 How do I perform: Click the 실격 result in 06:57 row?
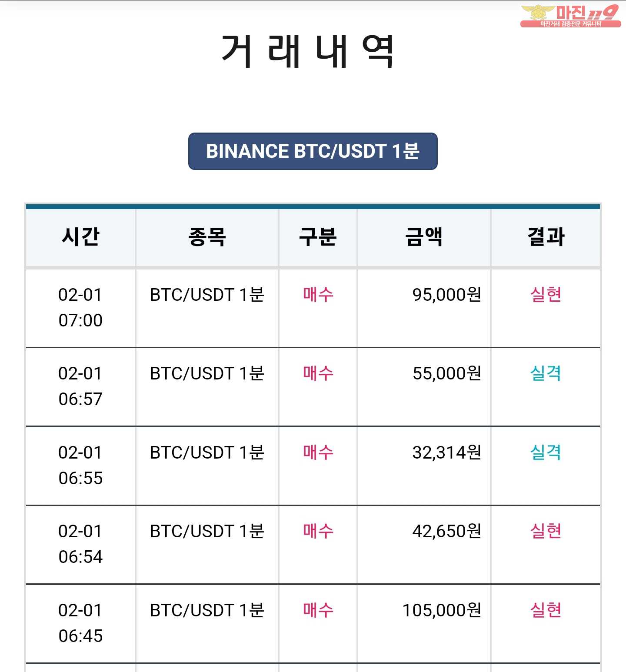pyautogui.click(x=546, y=373)
